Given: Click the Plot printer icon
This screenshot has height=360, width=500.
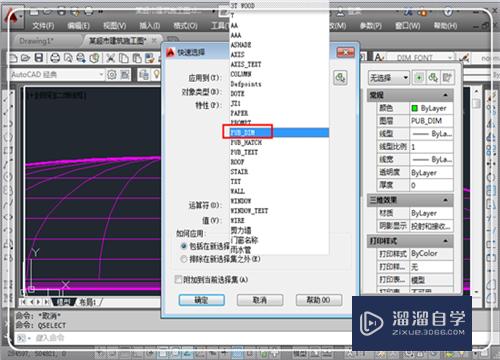Looking at the screenshot, I should coord(55,58).
